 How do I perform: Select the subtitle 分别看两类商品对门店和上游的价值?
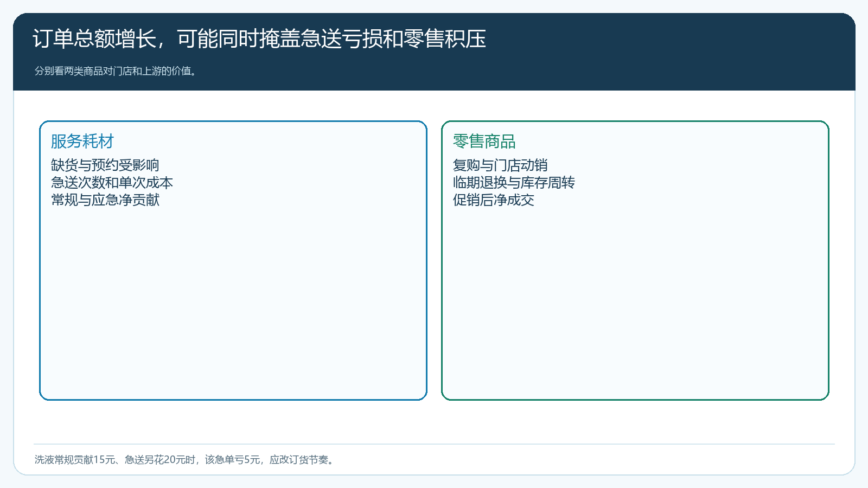coord(117,71)
